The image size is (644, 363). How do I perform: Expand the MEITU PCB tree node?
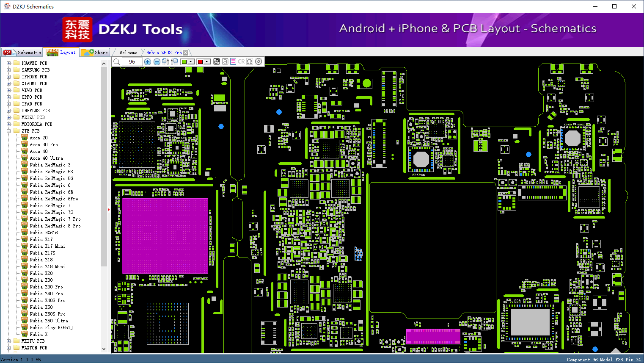9,341
